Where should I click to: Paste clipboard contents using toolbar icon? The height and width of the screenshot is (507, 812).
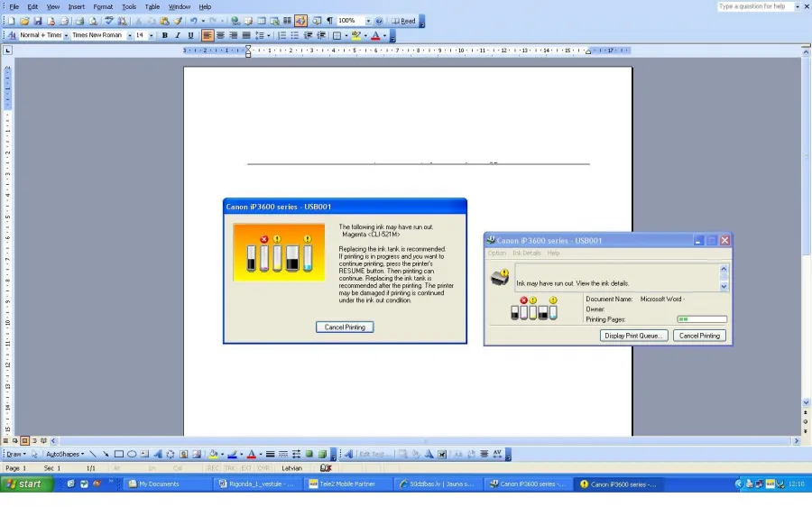coord(165,22)
